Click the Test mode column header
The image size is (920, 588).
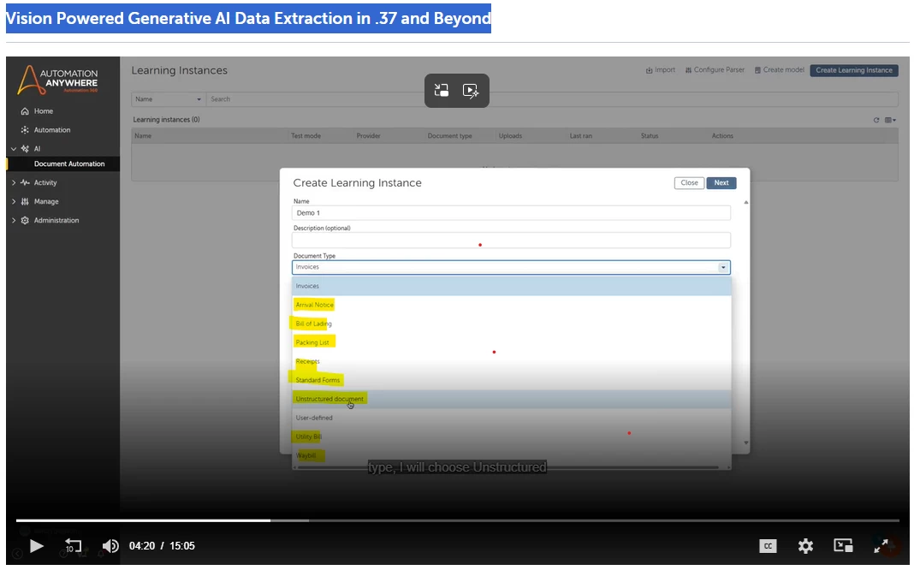306,135
